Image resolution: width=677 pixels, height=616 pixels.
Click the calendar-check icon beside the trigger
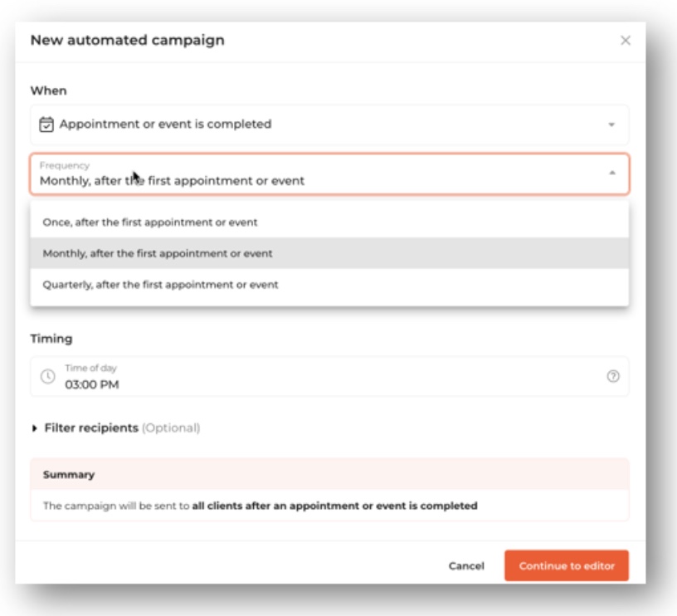pyautogui.click(x=47, y=125)
